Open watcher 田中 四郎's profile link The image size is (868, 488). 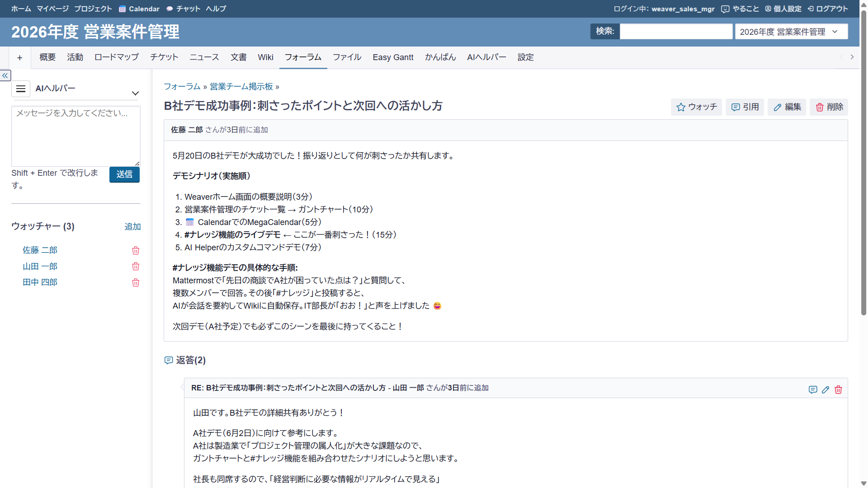(x=40, y=282)
